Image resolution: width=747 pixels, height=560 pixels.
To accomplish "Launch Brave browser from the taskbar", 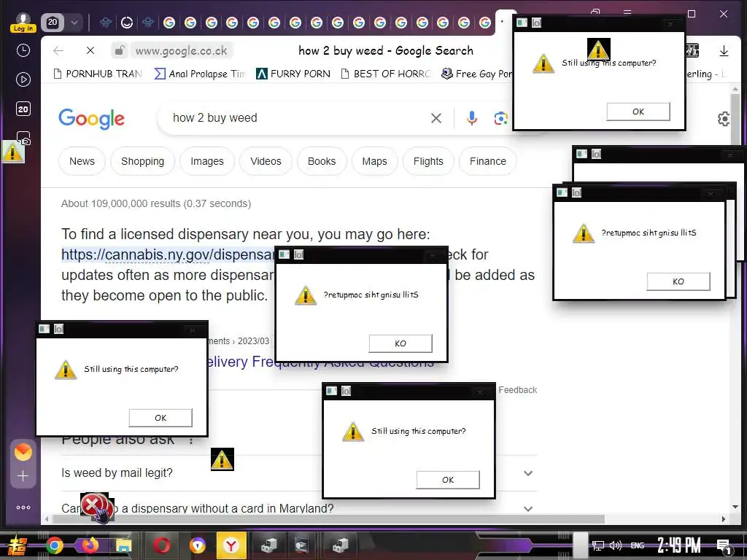I will pos(197,545).
